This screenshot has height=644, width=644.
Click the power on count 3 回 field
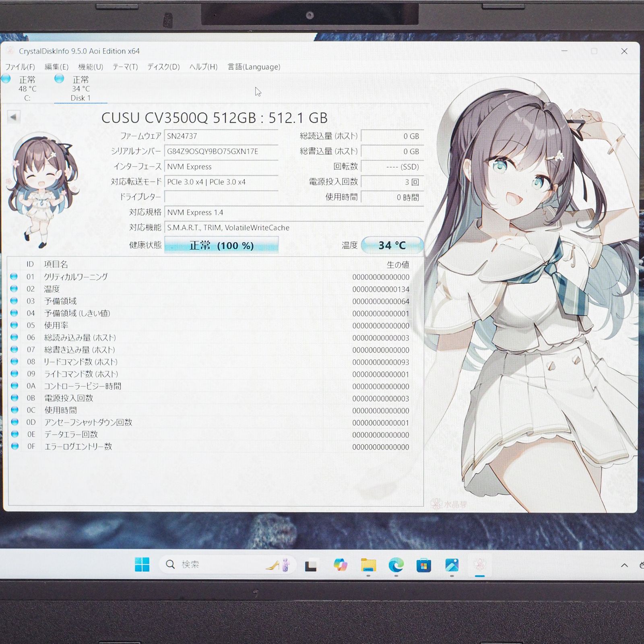tap(392, 182)
